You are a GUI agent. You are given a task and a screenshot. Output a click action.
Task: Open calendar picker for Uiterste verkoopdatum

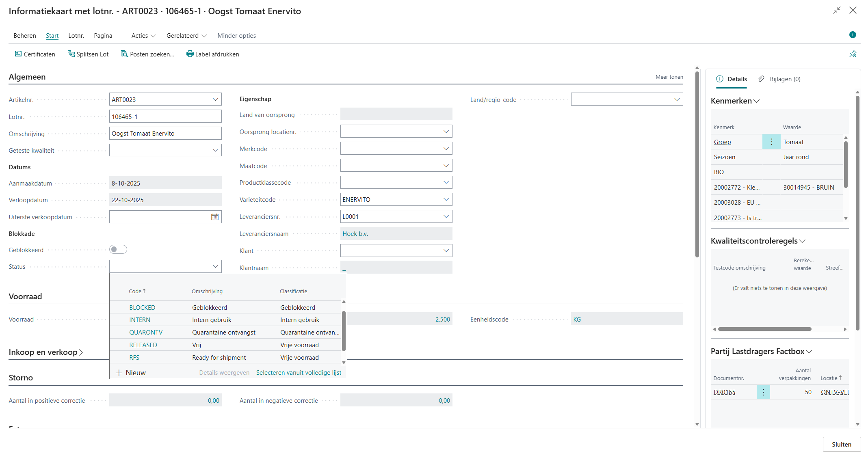[x=215, y=217]
